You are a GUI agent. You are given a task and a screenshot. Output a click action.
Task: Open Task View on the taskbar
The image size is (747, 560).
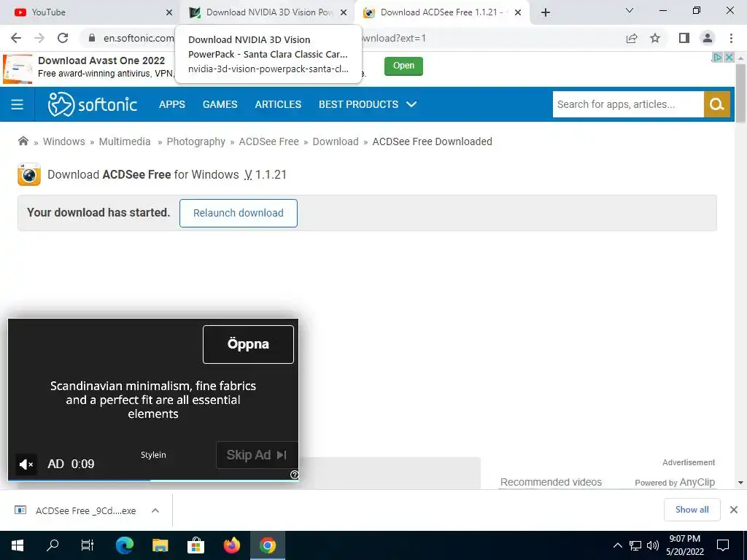88,545
